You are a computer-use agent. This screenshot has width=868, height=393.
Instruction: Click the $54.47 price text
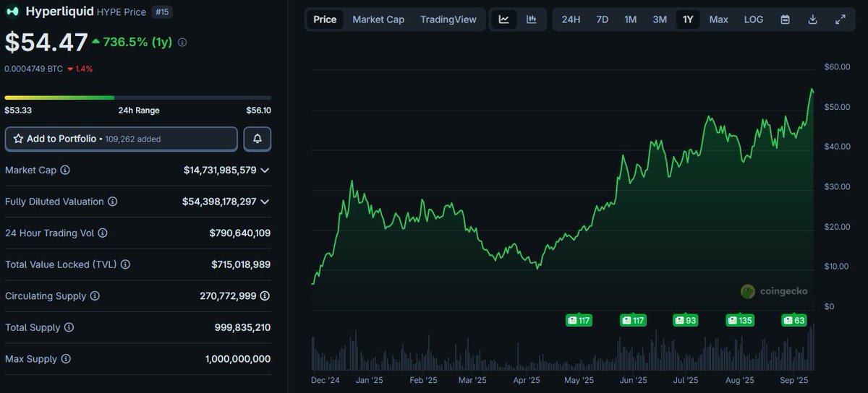pyautogui.click(x=46, y=43)
